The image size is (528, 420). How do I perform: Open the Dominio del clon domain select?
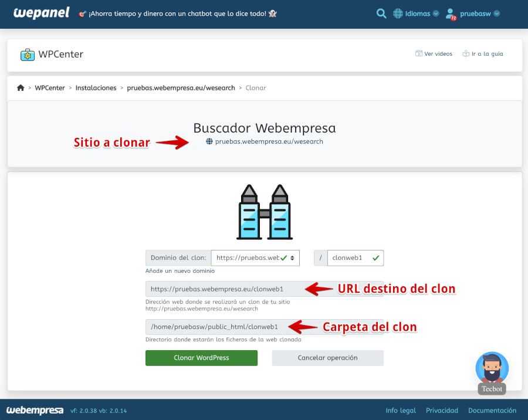(x=255, y=258)
